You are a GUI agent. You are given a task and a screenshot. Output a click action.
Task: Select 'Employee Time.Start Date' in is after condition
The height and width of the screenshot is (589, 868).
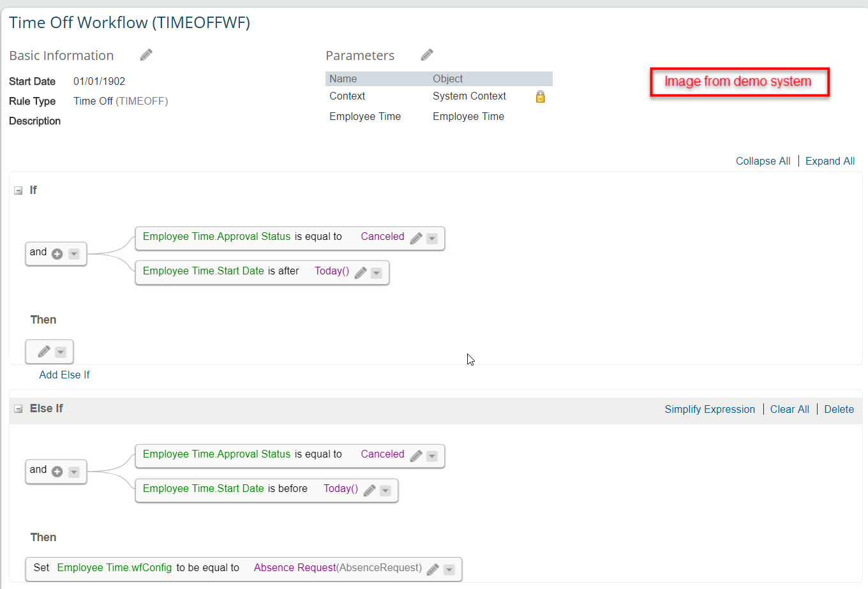click(x=203, y=271)
